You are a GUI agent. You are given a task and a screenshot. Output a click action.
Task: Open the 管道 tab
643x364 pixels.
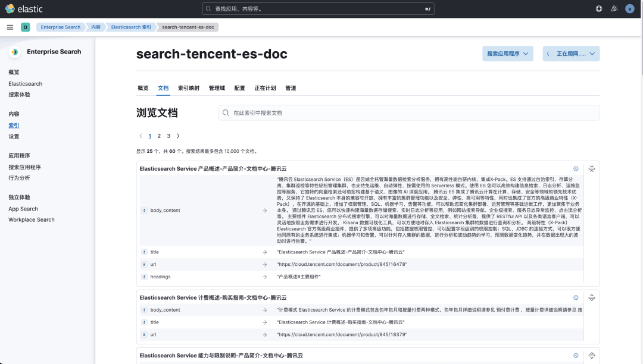tap(291, 88)
